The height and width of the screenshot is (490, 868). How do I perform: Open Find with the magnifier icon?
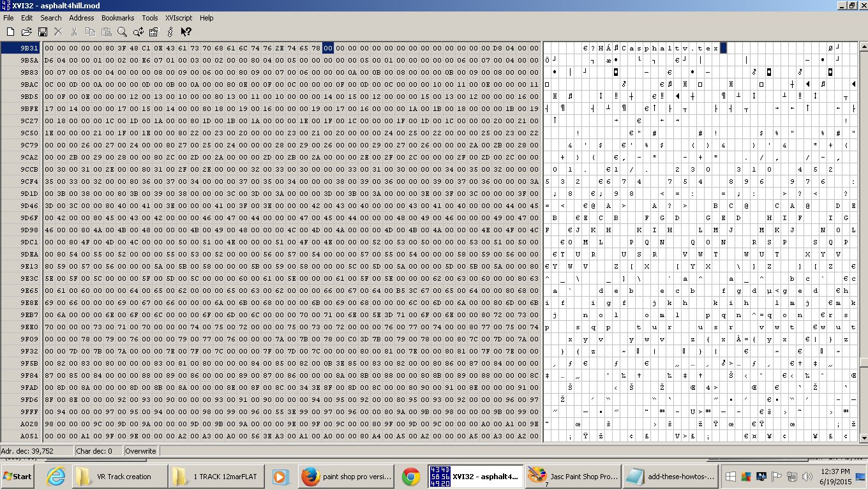122,31
